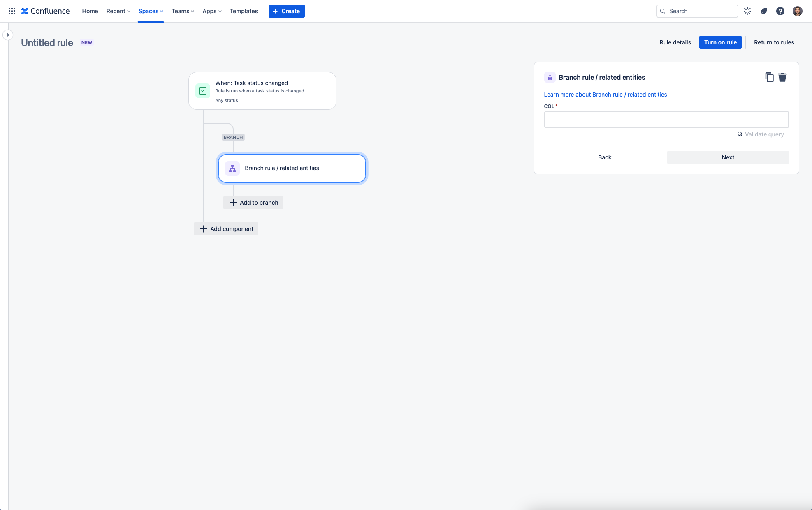This screenshot has height=510, width=812.
Task: Open the AI sparkle icon in header
Action: click(x=747, y=11)
